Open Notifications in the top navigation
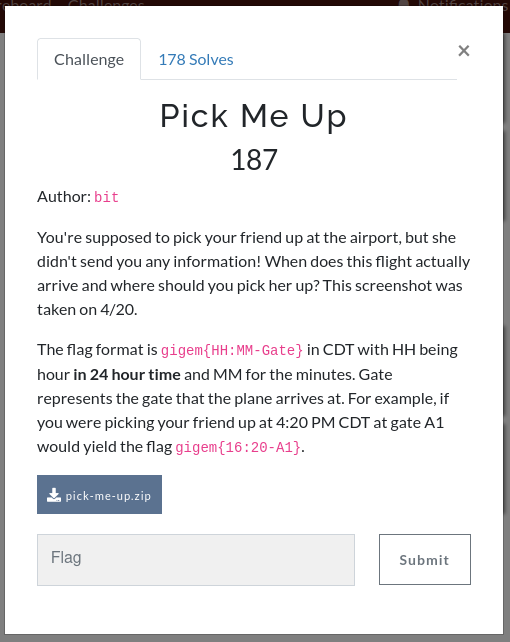The width and height of the screenshot is (510, 642). (x=463, y=3)
